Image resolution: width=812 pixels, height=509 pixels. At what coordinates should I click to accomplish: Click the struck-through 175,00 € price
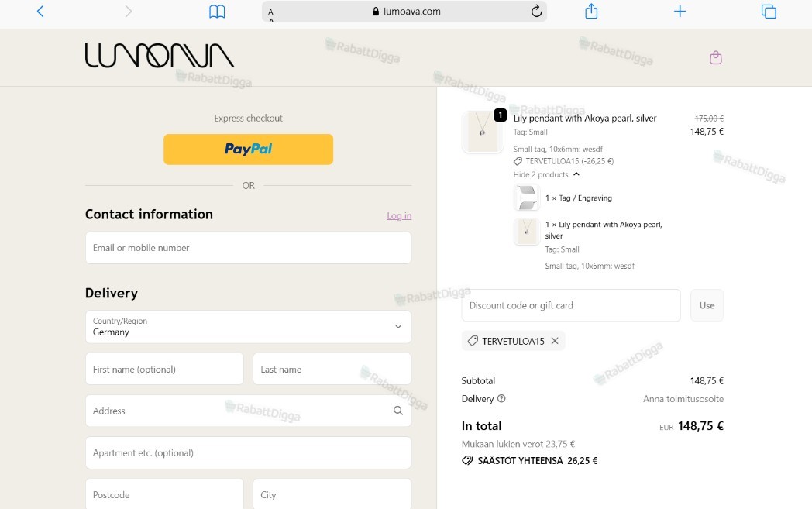point(709,118)
